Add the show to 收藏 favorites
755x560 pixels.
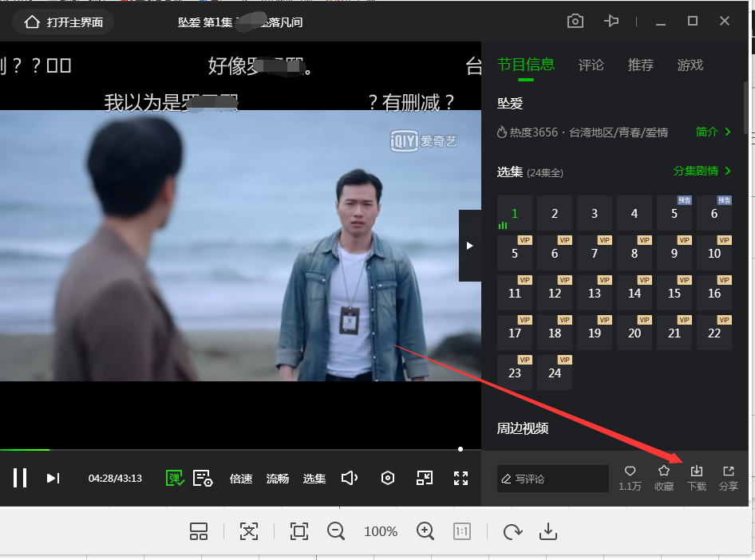tap(664, 477)
